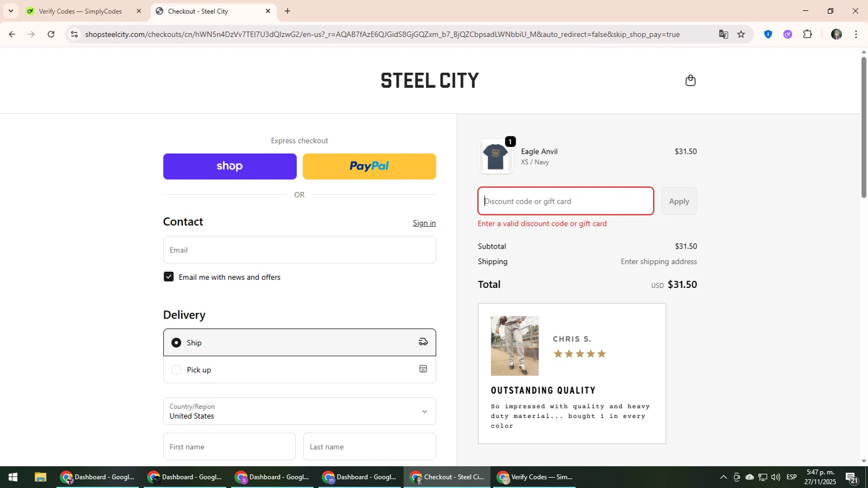The height and width of the screenshot is (488, 868).
Task: Click the Discount code or gift card field
Action: [566, 201]
